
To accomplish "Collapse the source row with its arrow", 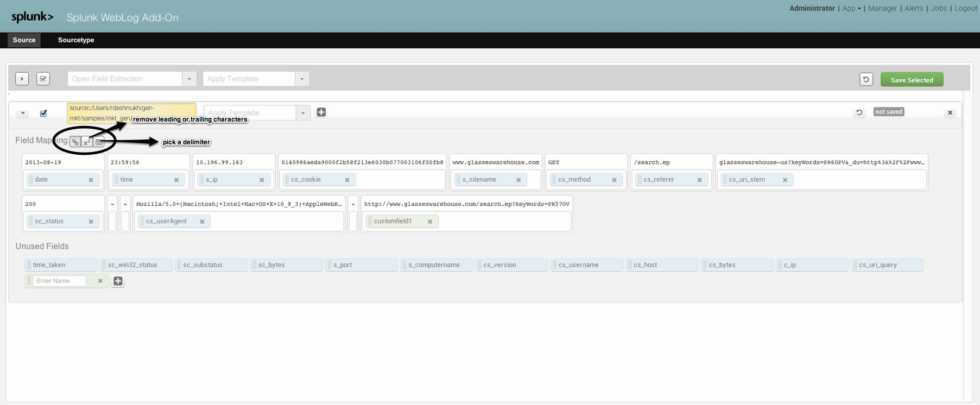I will [x=23, y=113].
